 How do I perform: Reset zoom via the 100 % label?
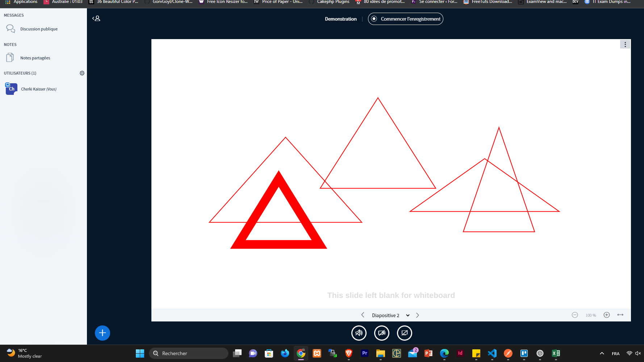(x=591, y=315)
